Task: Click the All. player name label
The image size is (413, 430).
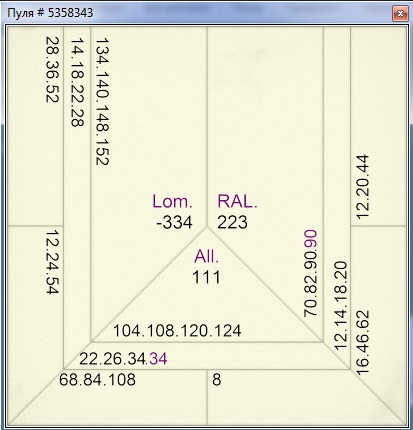Action: [207, 256]
